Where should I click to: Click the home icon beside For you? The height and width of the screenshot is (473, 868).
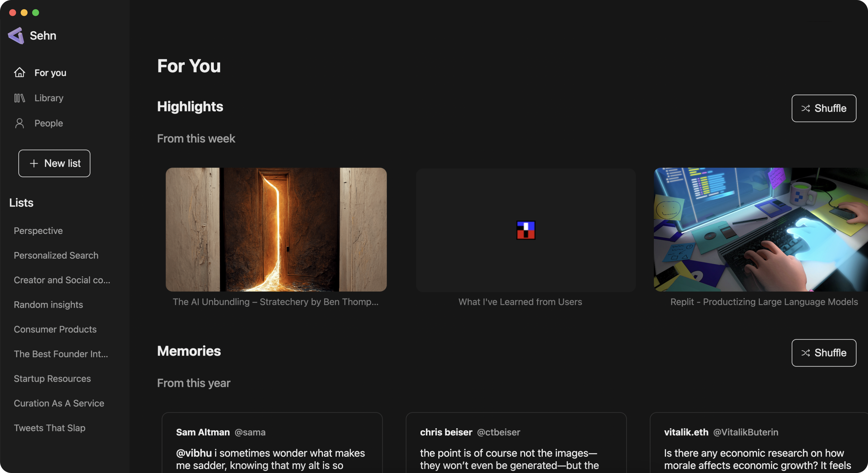coord(20,72)
